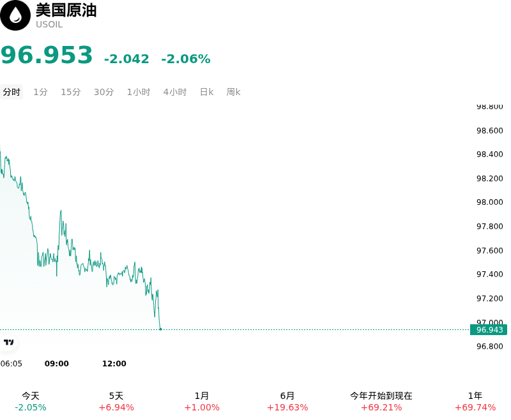Click the US crude oil droplet icon

(x=15, y=15)
